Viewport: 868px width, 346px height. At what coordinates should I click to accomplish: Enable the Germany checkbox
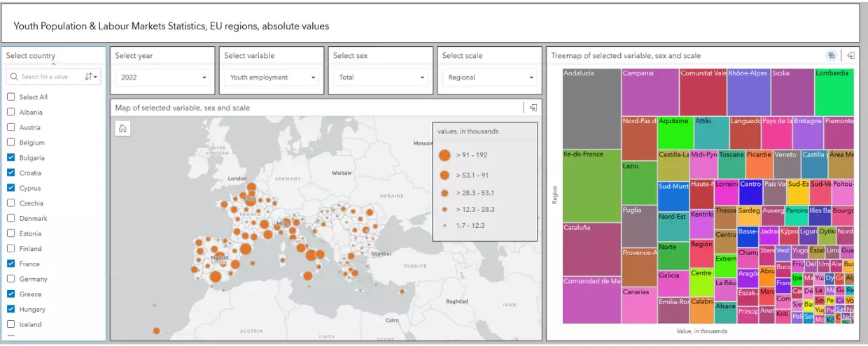10,279
